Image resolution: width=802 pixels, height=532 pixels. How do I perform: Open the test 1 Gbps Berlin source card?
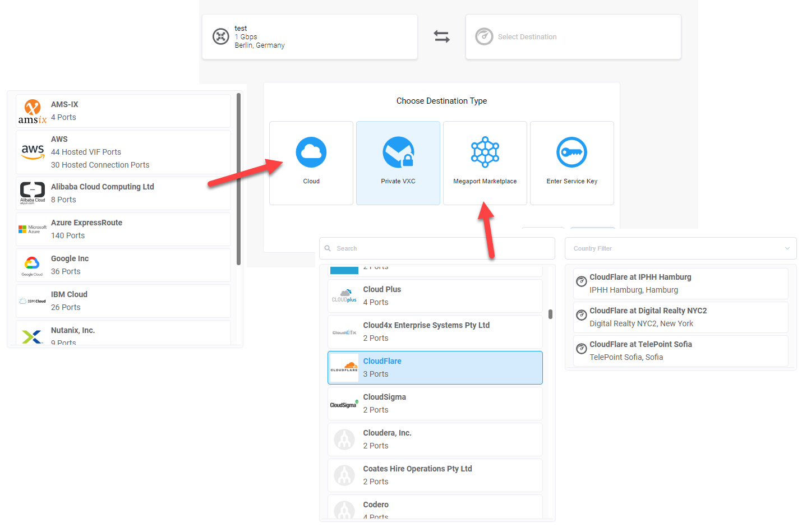tap(310, 37)
